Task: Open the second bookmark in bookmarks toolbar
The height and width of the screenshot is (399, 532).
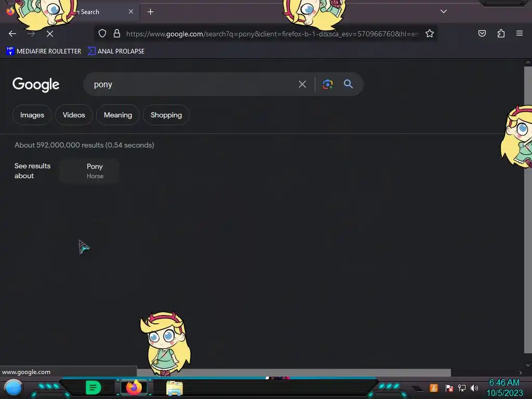Action: point(116,51)
